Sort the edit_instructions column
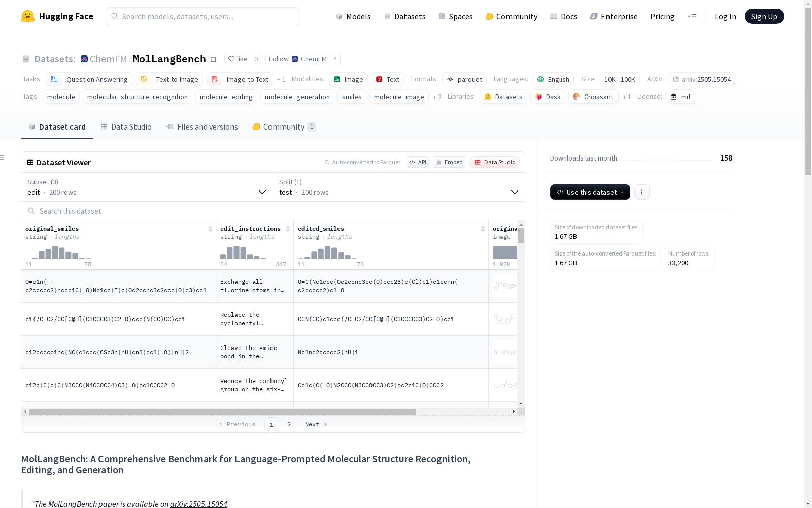 pos(288,229)
